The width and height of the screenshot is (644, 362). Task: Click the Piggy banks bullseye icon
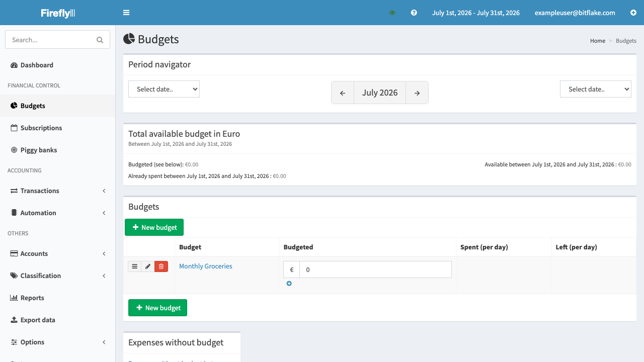(14, 150)
